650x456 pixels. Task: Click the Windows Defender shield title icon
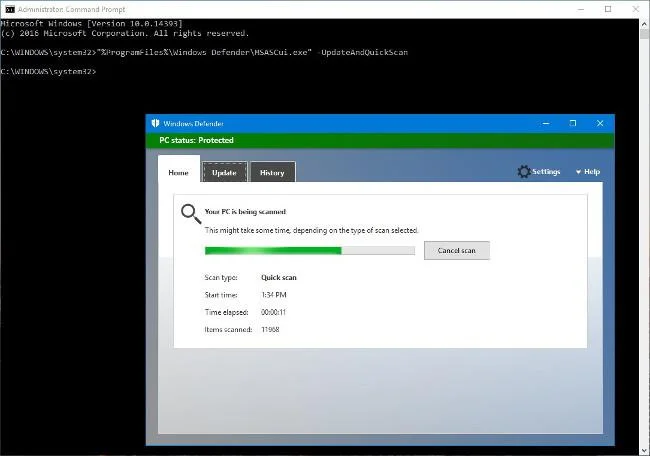(x=155, y=123)
